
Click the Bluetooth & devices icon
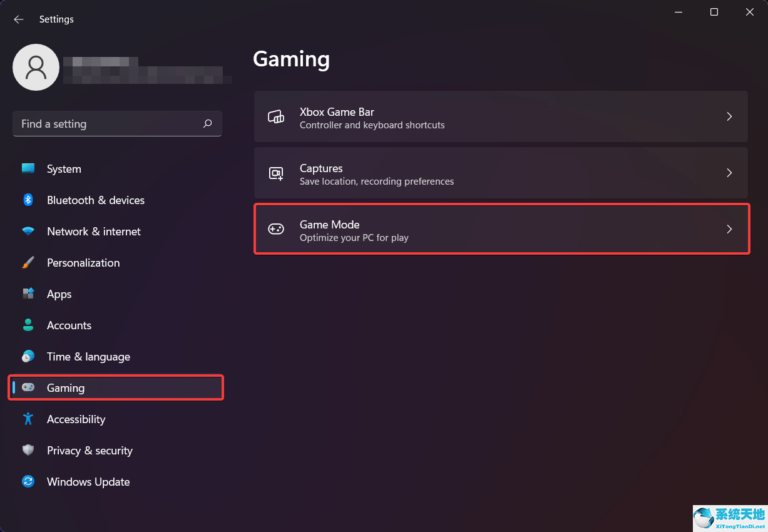point(28,200)
